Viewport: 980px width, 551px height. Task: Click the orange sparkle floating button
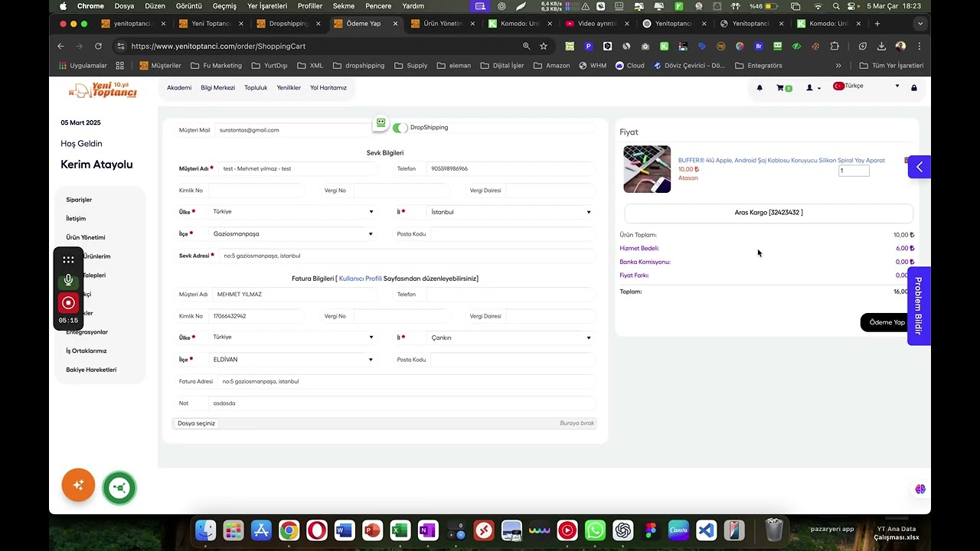[78, 485]
